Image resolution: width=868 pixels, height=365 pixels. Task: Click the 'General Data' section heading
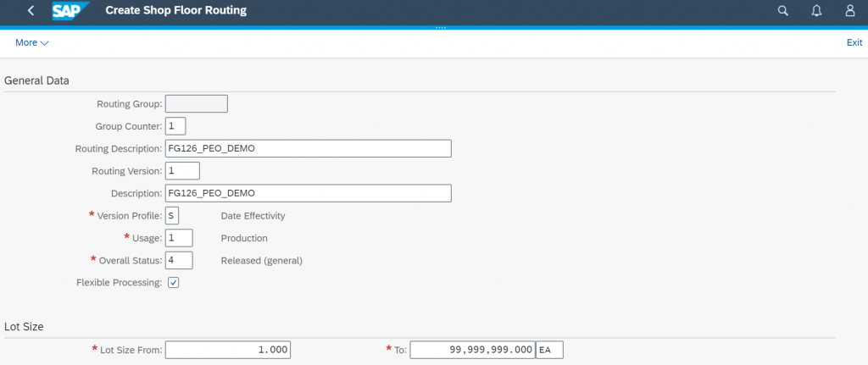36,80
